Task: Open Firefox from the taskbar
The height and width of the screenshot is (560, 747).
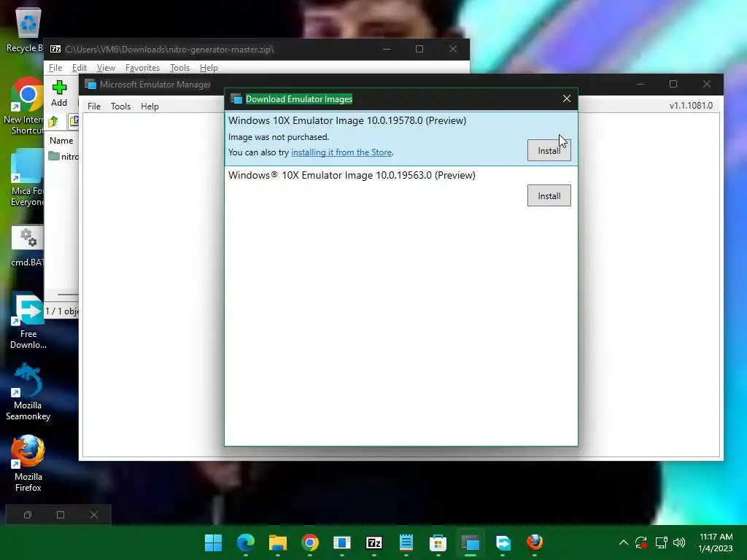Action: point(535,542)
